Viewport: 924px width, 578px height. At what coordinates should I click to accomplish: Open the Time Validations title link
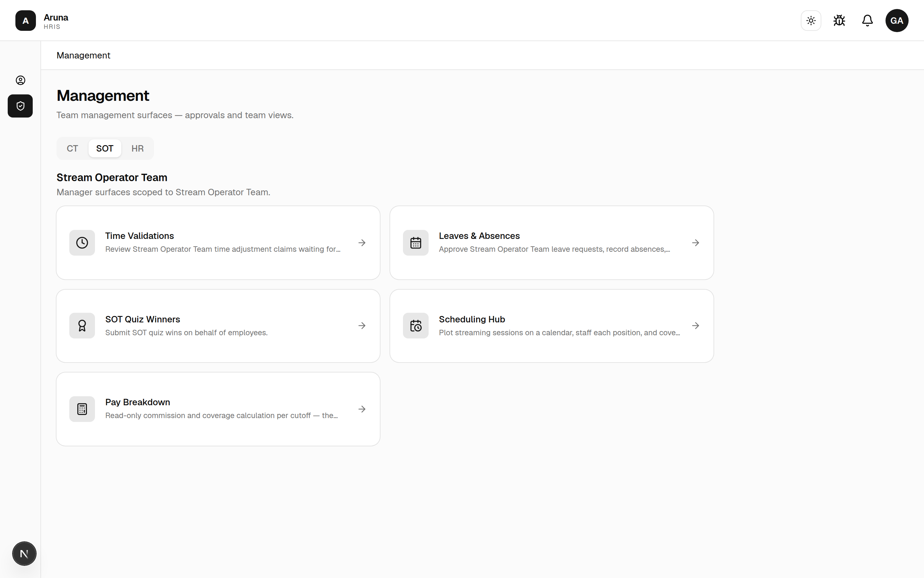[139, 236]
